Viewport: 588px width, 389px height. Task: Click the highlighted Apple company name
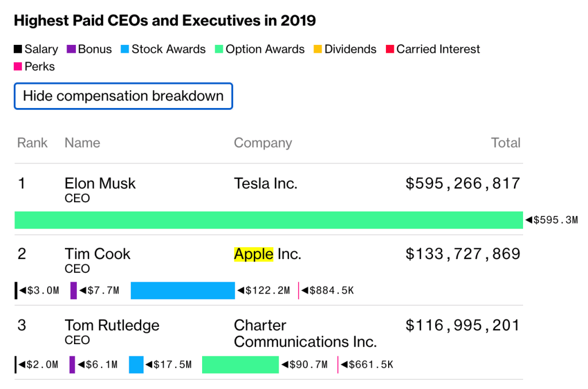coord(253,254)
